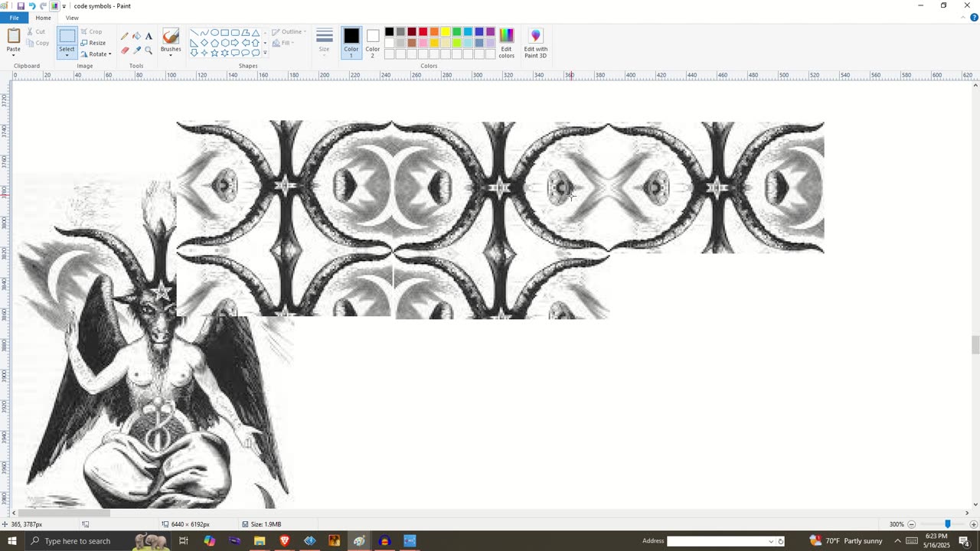The image size is (980, 551).
Task: Click the Crop button
Action: click(x=91, y=32)
